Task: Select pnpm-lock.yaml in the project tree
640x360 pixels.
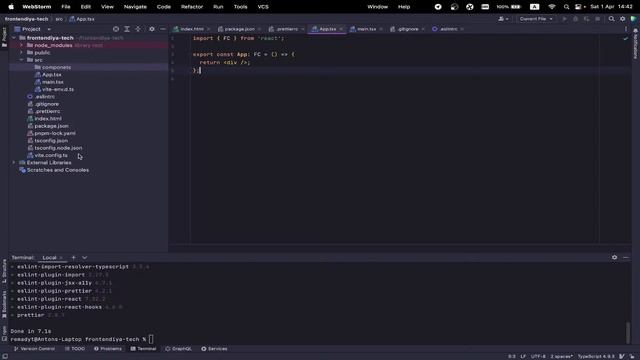Action: [55, 133]
